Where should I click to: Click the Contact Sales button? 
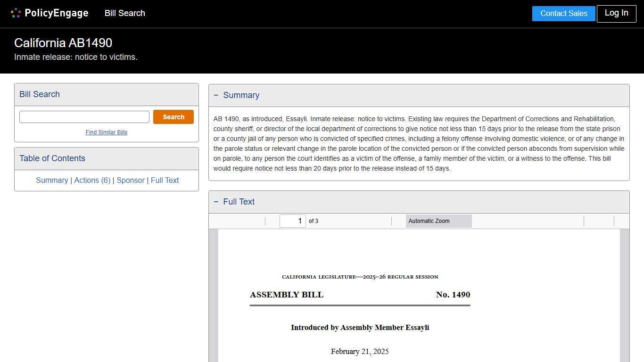pyautogui.click(x=563, y=13)
